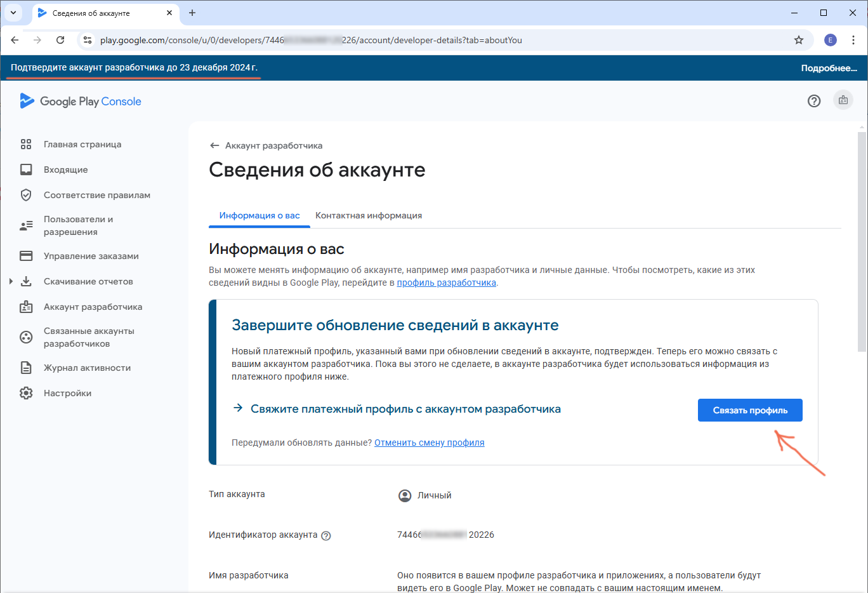
Task: Click the 'Отменить смену профиля' link
Action: tap(430, 443)
